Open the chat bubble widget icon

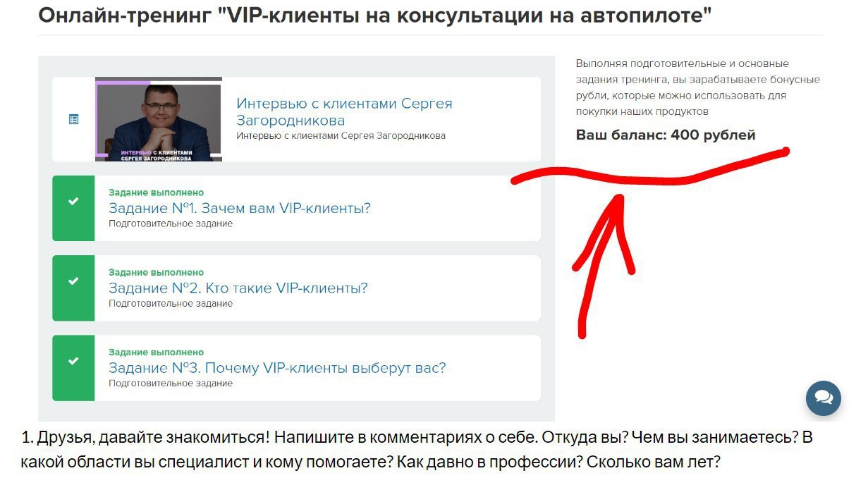click(824, 398)
